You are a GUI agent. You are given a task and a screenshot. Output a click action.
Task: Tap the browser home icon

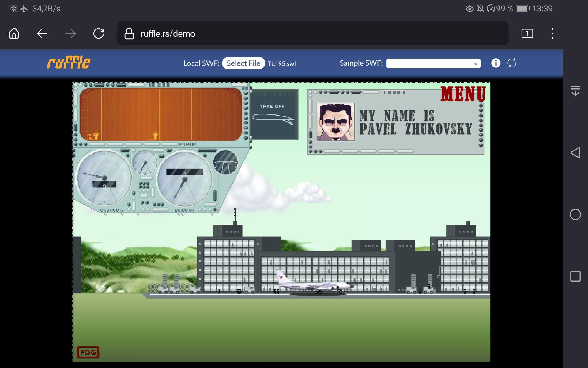tap(14, 33)
